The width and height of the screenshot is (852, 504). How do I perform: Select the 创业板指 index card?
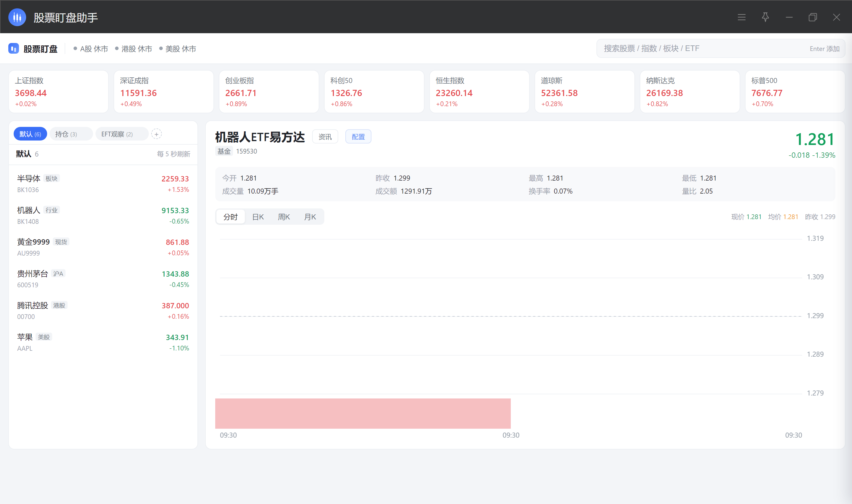(x=269, y=92)
